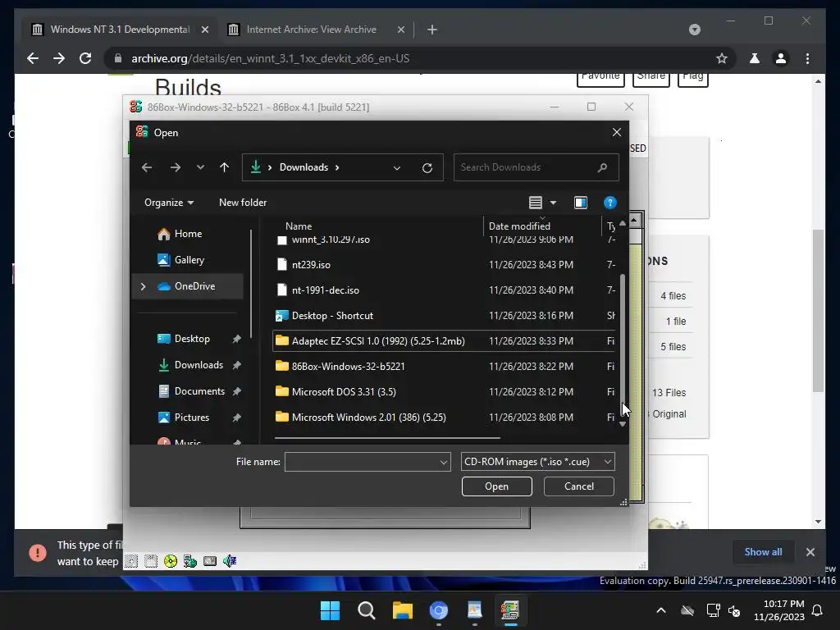
Task: Click browser back arrow
Action: click(x=33, y=58)
